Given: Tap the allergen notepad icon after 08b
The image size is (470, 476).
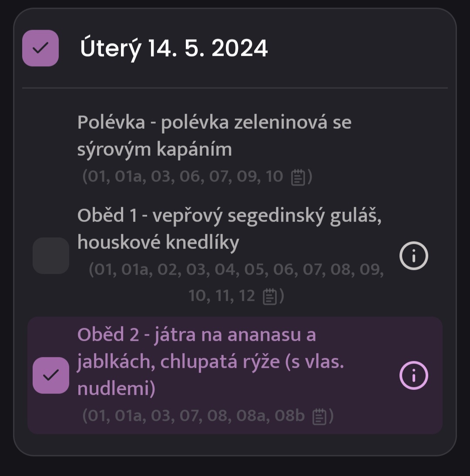Looking at the screenshot, I should (319, 416).
